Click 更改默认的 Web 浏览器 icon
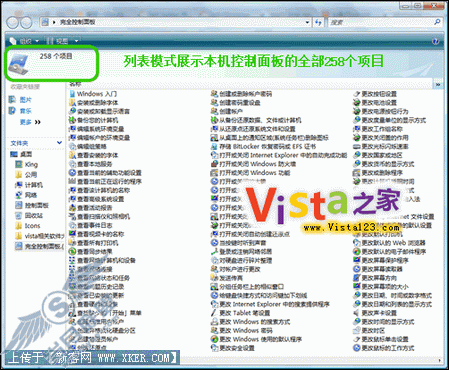 click(x=357, y=243)
